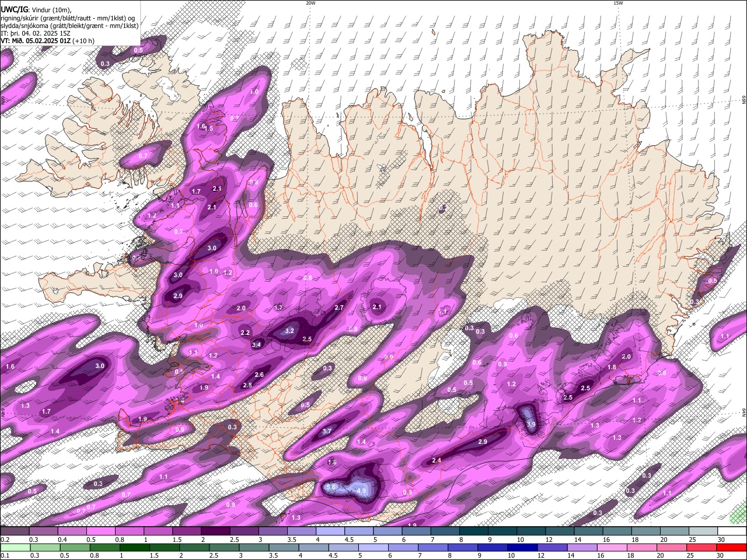Click the 'slydda/snjókoma' legend line
This screenshot has width=747, height=560.
(69, 26)
